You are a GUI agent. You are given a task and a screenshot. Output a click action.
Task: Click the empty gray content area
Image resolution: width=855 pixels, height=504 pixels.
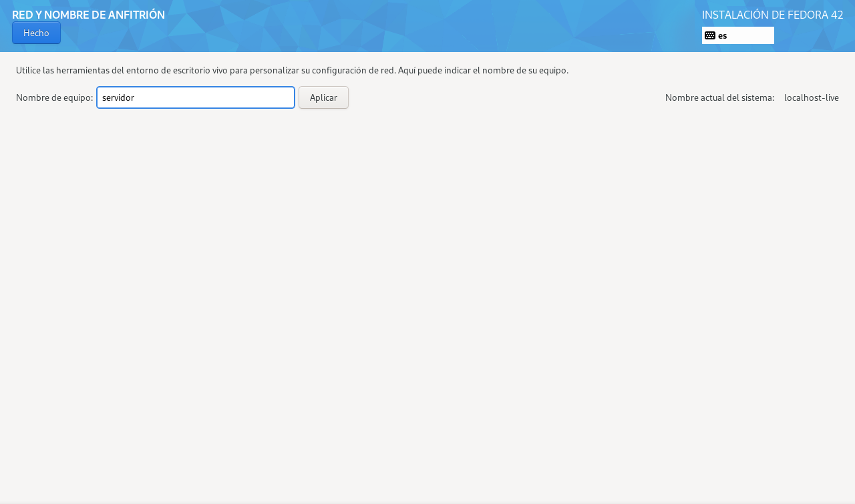427,300
